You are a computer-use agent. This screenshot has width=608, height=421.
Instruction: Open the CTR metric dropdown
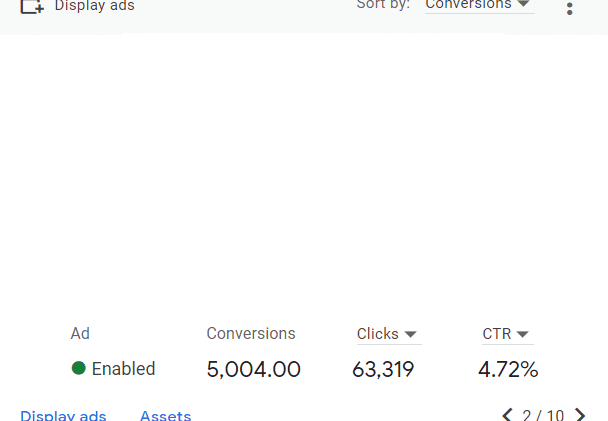508,335
